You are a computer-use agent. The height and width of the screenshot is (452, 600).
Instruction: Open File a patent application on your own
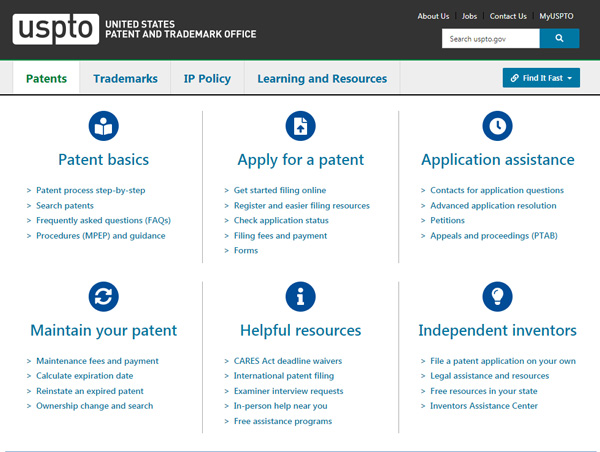coord(503,361)
